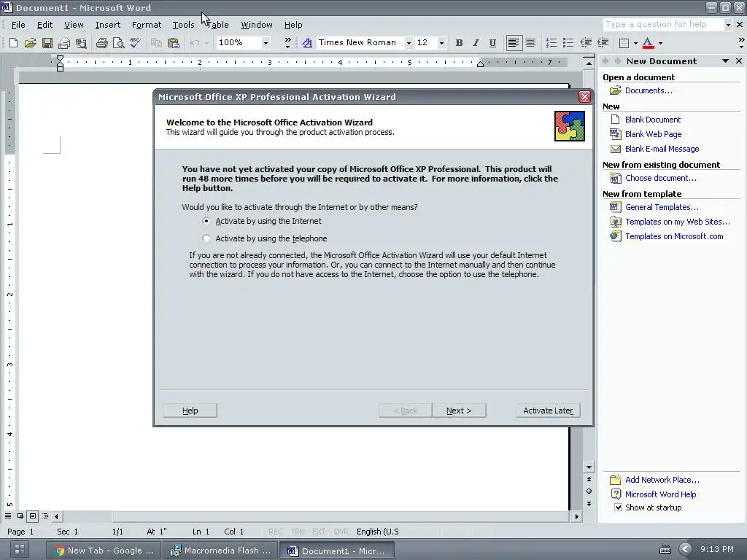Click the Type a question for help field
747x560 pixels.
[662, 25]
